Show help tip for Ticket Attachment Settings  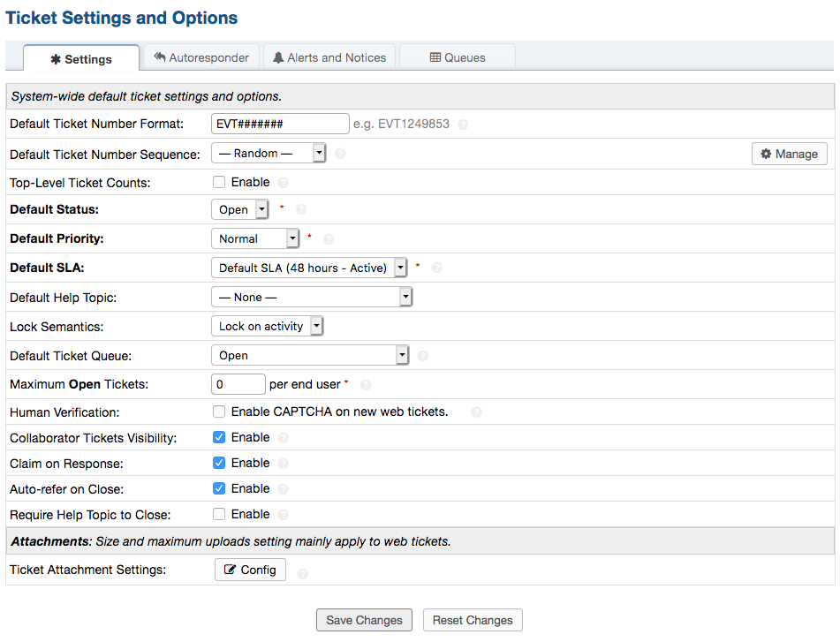pos(303,574)
